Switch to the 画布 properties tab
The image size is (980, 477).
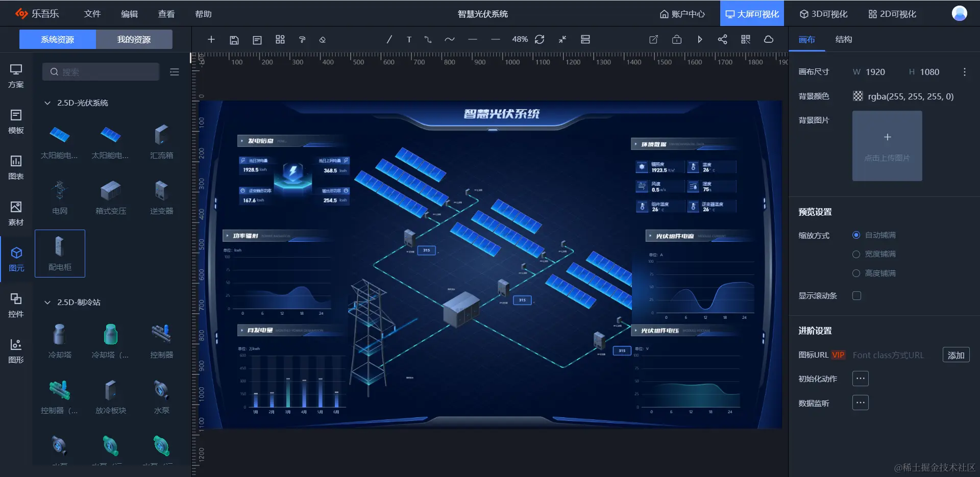(x=807, y=40)
